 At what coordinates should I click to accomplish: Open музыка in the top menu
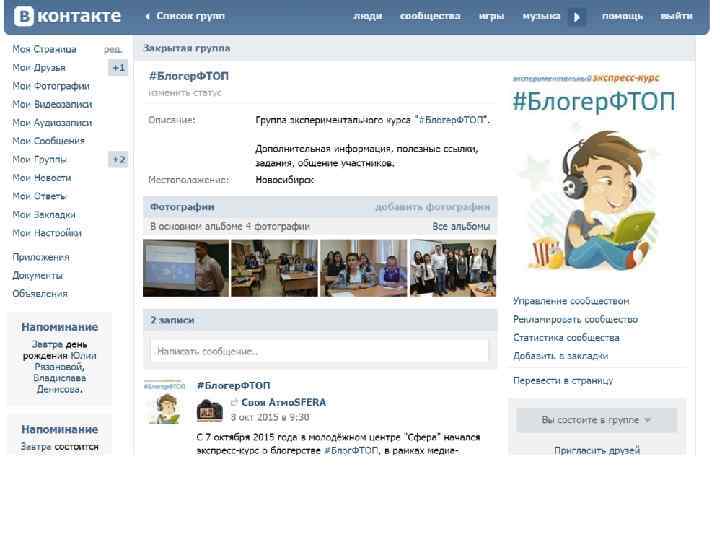tap(541, 16)
